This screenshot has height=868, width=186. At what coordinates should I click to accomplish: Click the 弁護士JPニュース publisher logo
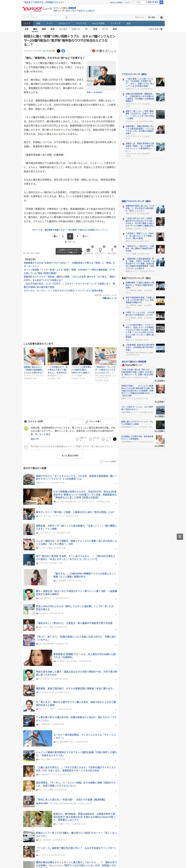(x=104, y=51)
